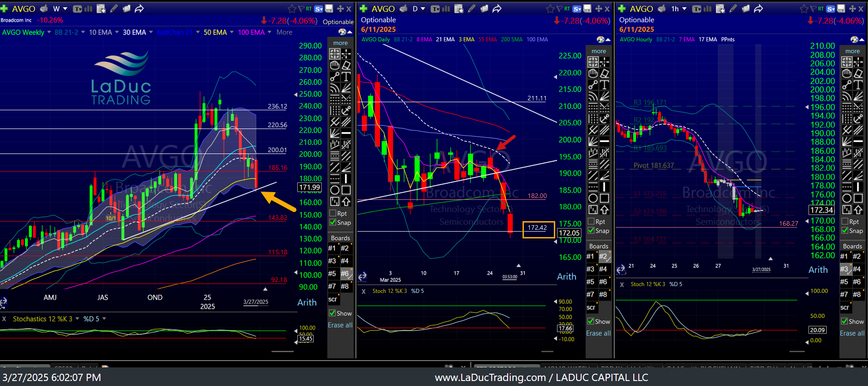The image size is (868, 386).
Task: Choose the rectangle tool in hourly chart toolbar
Action: point(858,198)
